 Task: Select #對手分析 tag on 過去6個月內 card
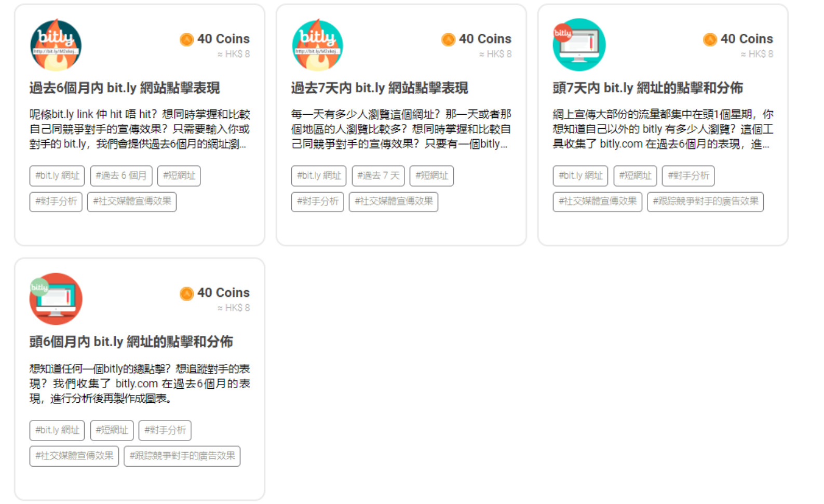pyautogui.click(x=56, y=202)
